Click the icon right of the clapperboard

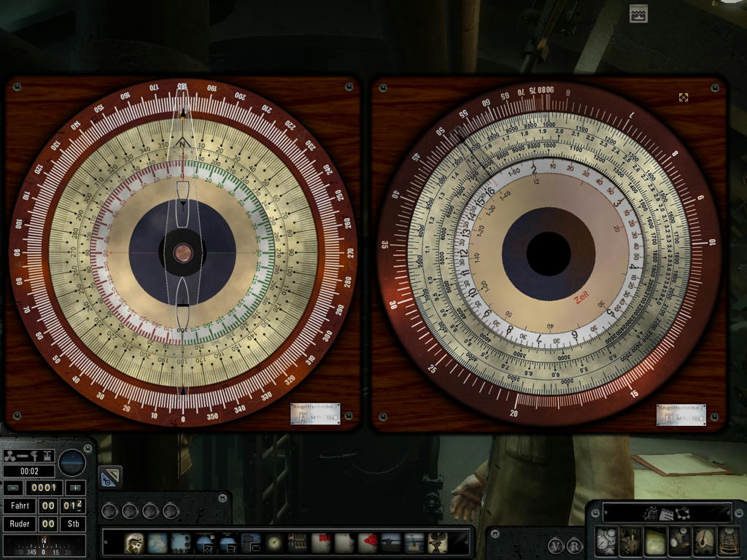pos(683,514)
